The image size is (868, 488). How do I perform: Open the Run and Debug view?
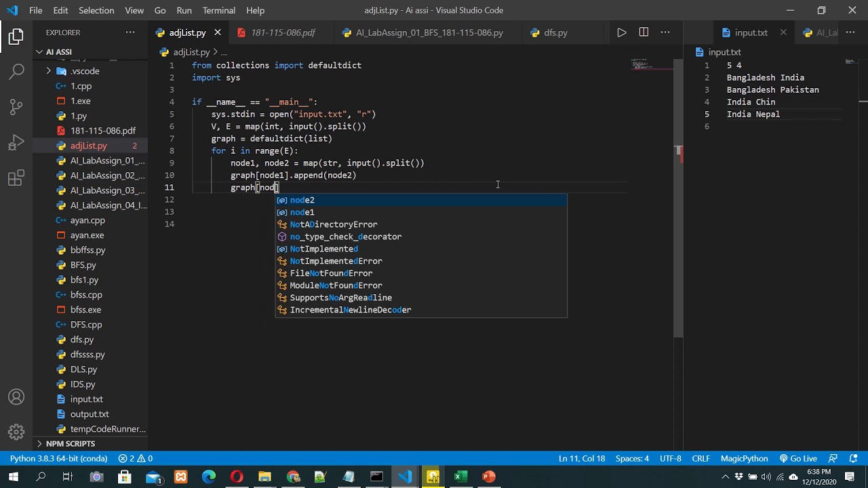coord(16,143)
